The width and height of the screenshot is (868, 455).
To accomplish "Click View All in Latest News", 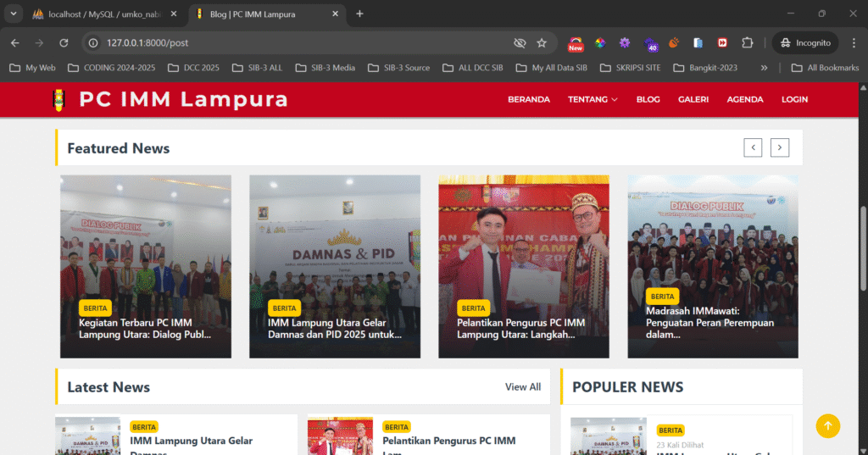I will pyautogui.click(x=522, y=387).
